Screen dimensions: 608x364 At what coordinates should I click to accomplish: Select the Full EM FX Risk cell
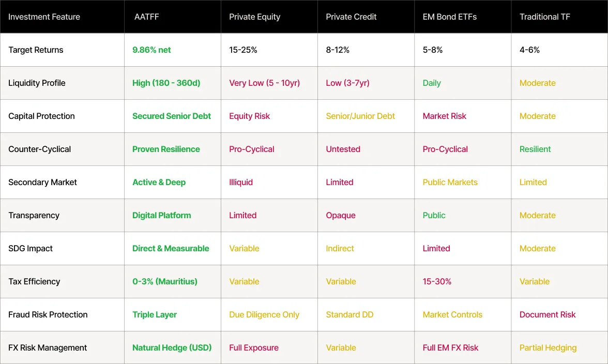tap(450, 347)
